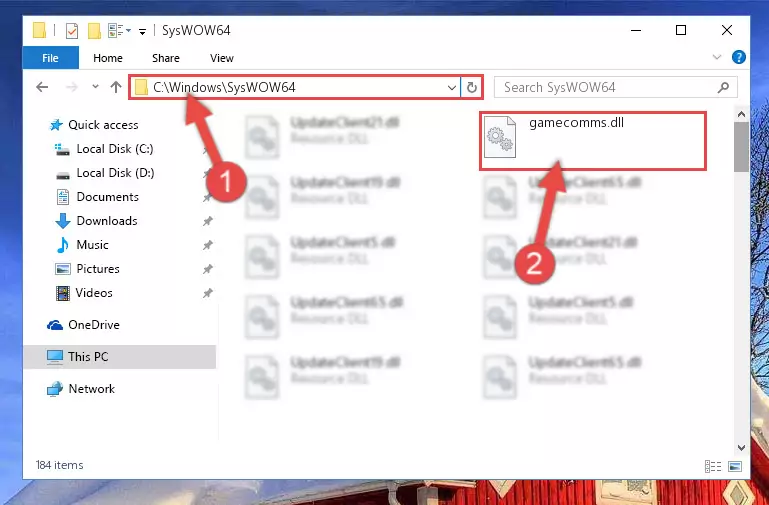Click the pin icon next to Music
Screen dimensions: 769x505
[x=208, y=245]
